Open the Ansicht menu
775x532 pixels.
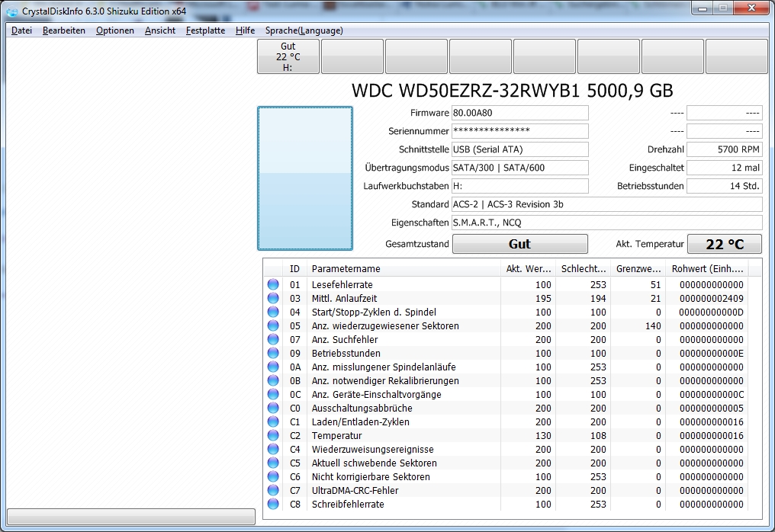point(160,30)
